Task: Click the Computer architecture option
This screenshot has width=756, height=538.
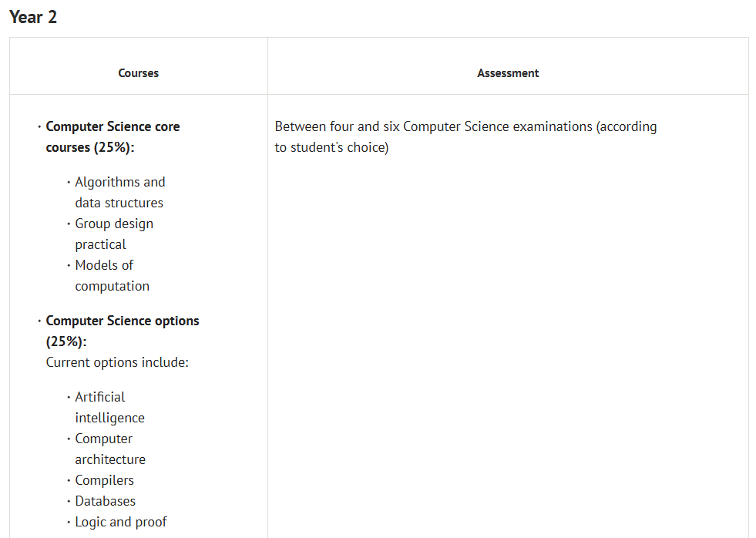Action: [109, 449]
